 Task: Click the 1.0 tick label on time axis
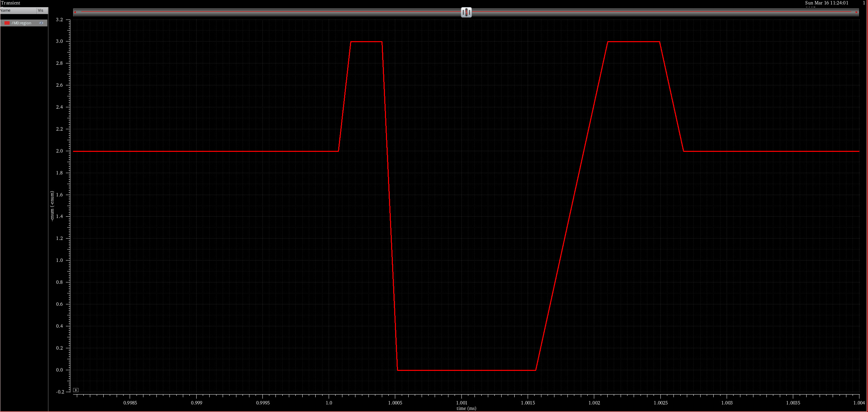coord(329,403)
